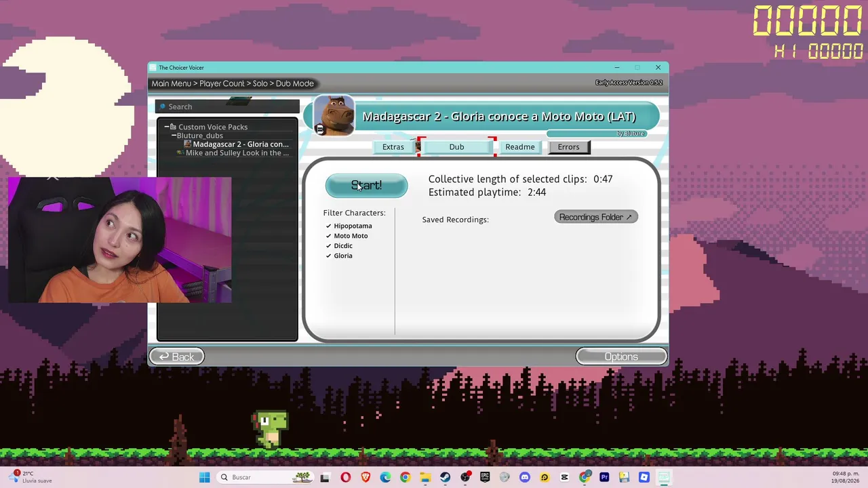The width and height of the screenshot is (868, 488).
Task: Select Madagascar 2 - Gloria voice pack in tree
Action: (241, 144)
